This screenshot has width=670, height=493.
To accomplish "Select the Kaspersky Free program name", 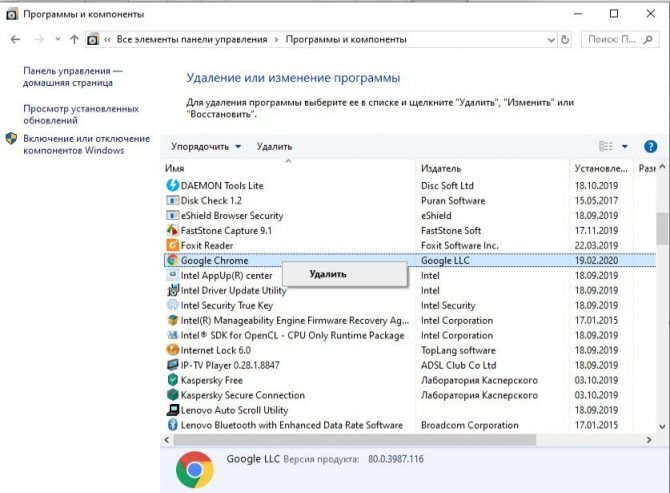I will 212,380.
